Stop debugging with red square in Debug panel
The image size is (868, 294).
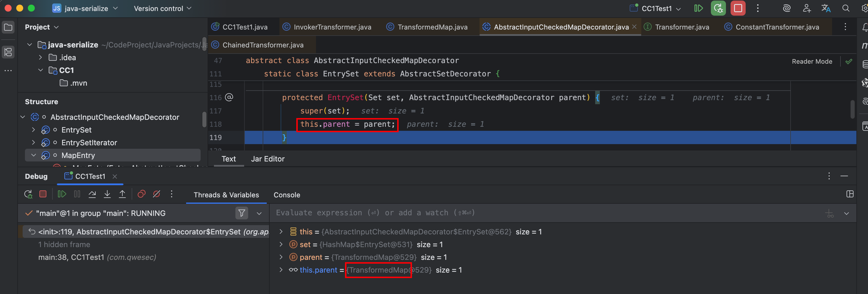[43, 194]
